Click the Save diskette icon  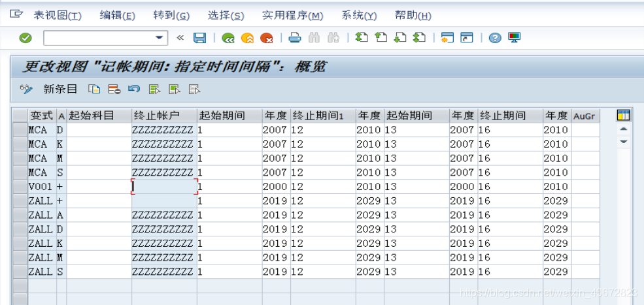(199, 38)
